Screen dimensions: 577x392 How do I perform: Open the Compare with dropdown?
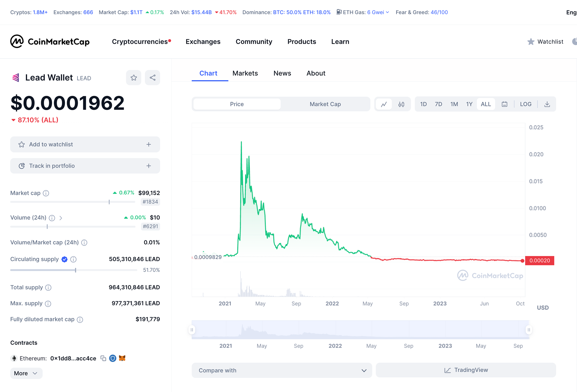pos(282,370)
